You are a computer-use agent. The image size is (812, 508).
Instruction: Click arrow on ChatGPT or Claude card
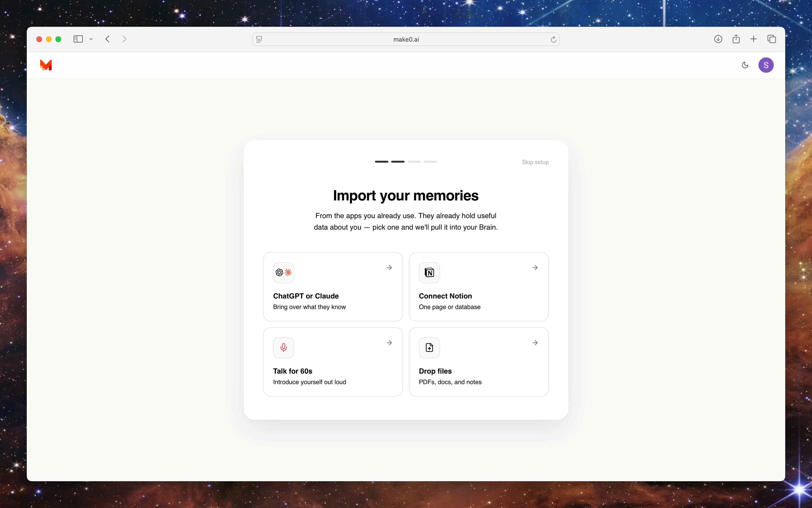click(x=389, y=268)
